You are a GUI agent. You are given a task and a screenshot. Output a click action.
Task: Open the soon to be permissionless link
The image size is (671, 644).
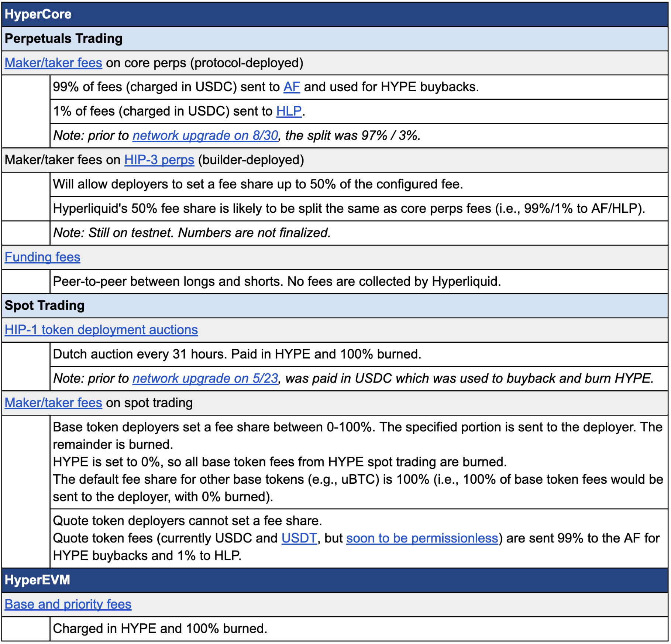[x=422, y=538]
